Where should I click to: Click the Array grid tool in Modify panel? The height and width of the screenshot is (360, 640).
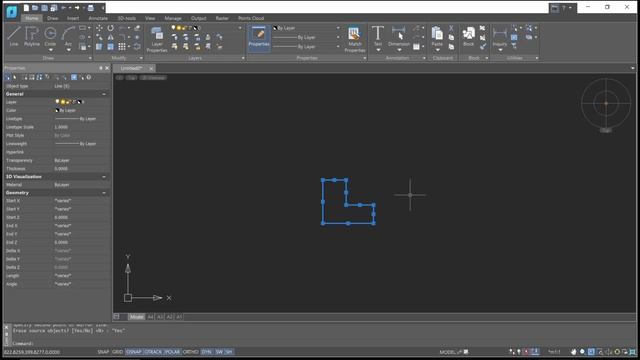click(122, 47)
